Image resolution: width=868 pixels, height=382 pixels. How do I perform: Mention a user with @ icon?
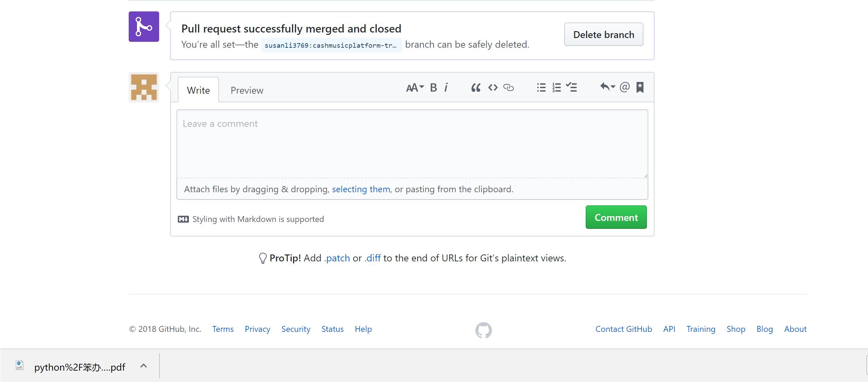(625, 87)
